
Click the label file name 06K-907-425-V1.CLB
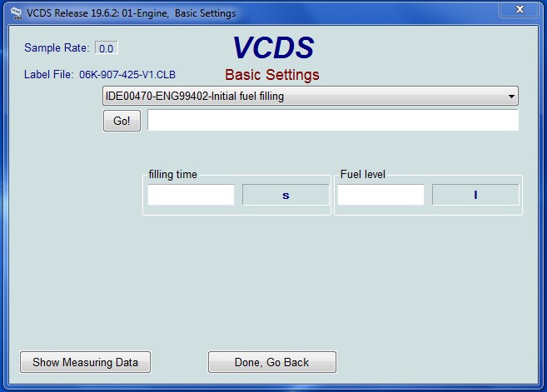tap(127, 75)
